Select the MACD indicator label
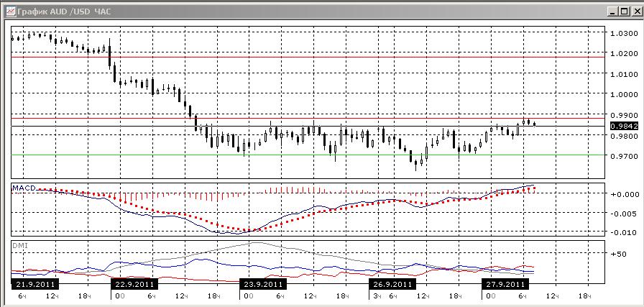The image size is (644, 307). (x=24, y=188)
